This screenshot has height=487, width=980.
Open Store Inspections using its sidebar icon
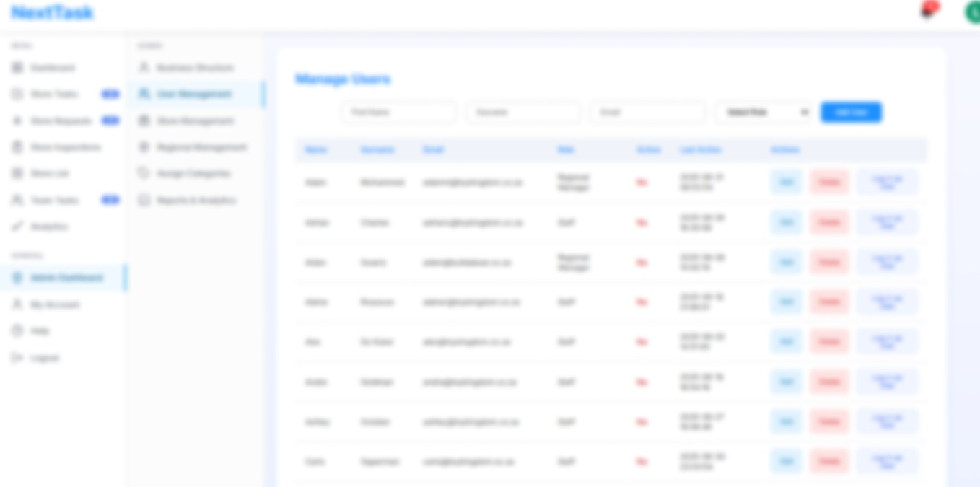tap(17, 147)
